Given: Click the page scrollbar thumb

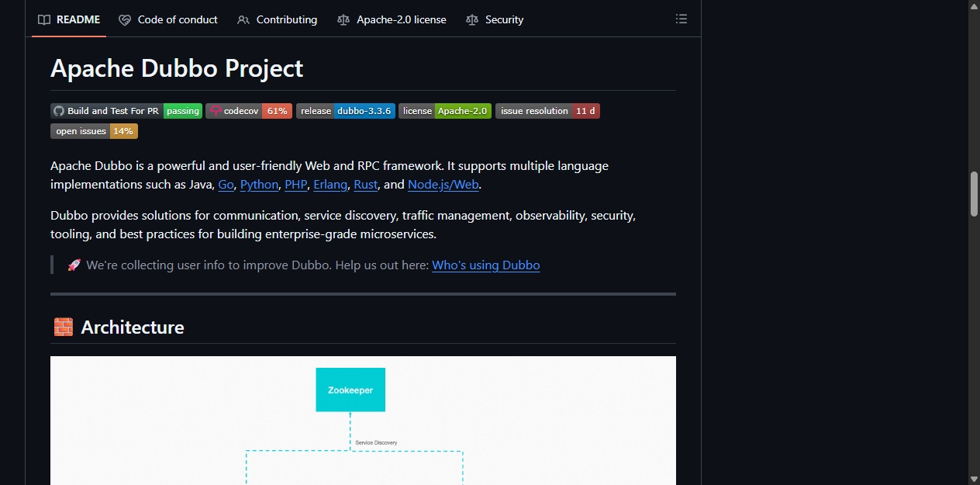Looking at the screenshot, I should tap(975, 193).
